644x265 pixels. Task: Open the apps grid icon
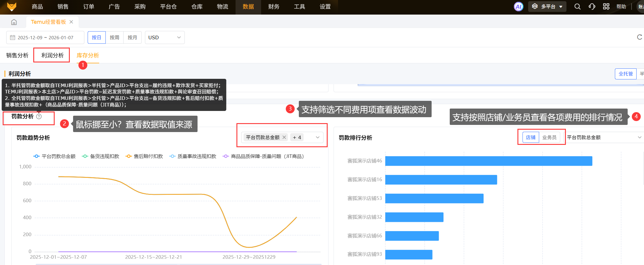click(606, 7)
